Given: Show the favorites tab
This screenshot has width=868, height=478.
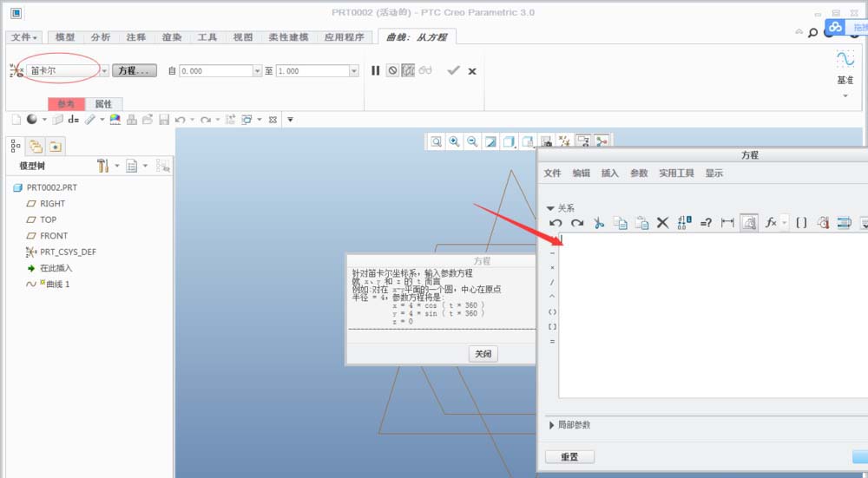Looking at the screenshot, I should 56,146.
